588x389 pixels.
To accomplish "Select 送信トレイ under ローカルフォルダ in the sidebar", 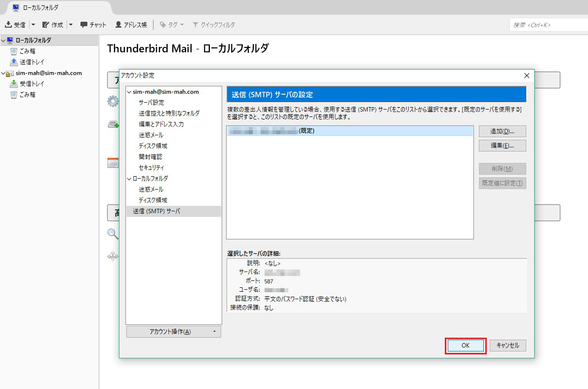I will [x=32, y=62].
